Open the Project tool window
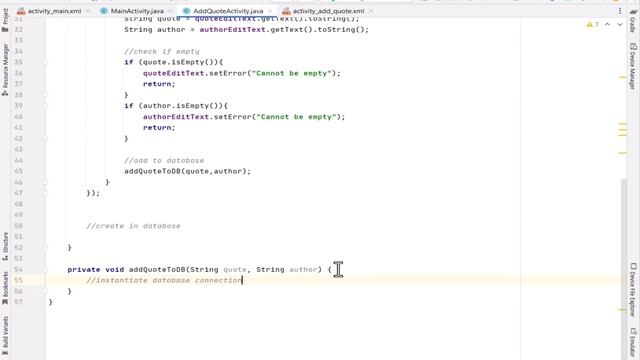 [x=5, y=20]
